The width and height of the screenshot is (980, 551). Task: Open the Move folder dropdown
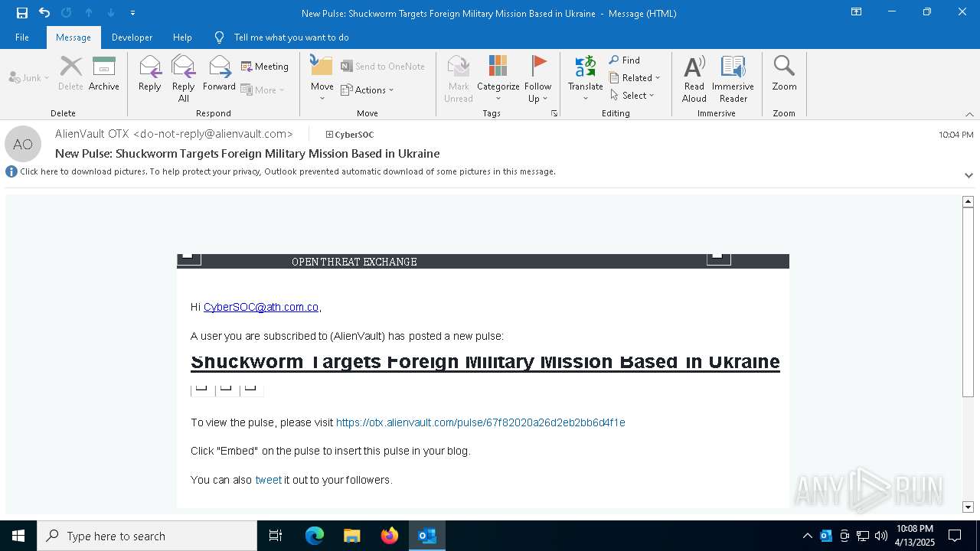coord(322,79)
